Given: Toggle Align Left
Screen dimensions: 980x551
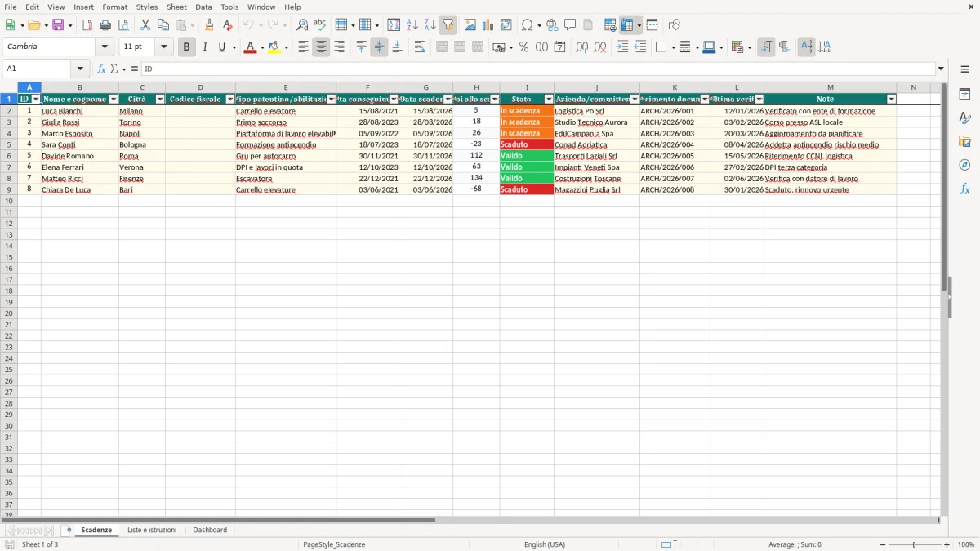Looking at the screenshot, I should click(303, 47).
